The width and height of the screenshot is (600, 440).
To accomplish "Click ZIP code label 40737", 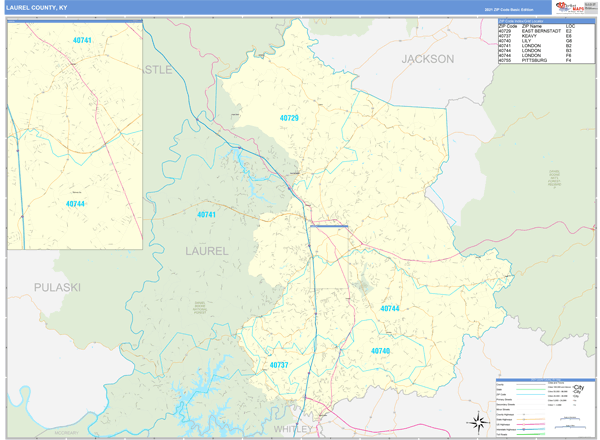I will pyautogui.click(x=279, y=365).
